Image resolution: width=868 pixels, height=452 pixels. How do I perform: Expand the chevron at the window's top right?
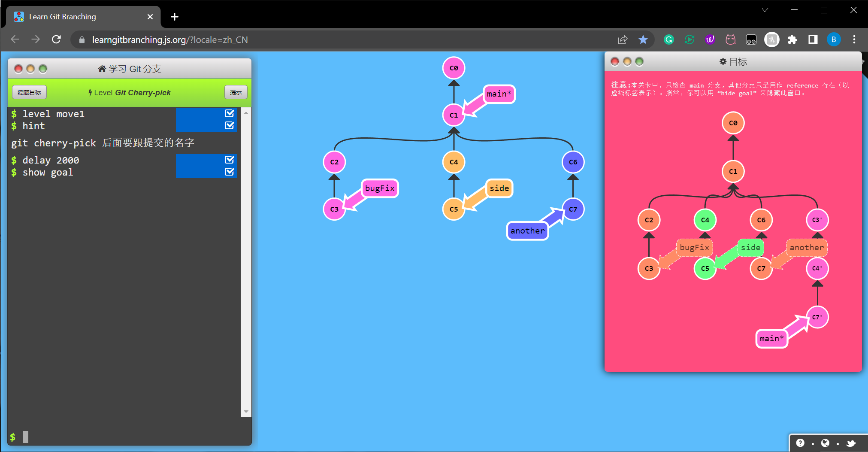[765, 9]
